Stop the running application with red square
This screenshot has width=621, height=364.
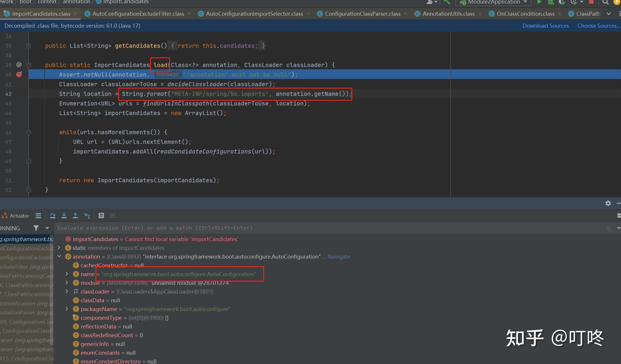click(x=591, y=2)
